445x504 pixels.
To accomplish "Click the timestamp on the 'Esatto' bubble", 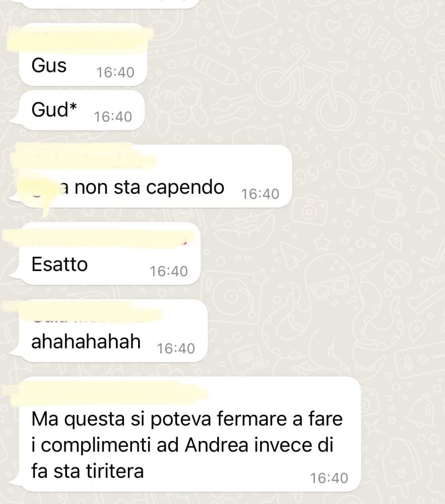I will 169,271.
